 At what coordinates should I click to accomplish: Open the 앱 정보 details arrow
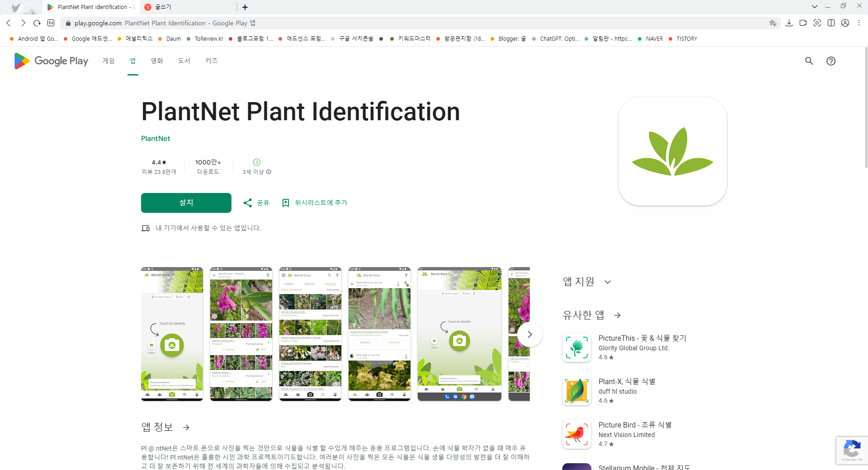tap(185, 427)
